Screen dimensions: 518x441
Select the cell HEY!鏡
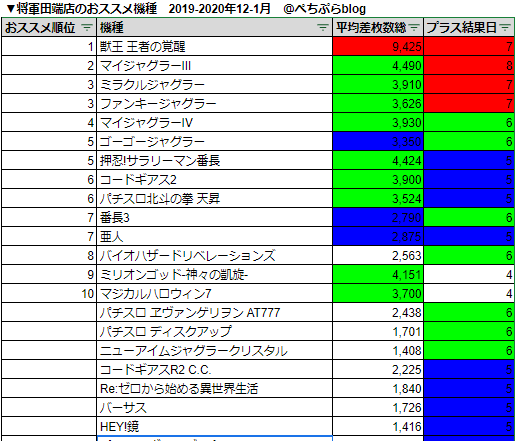(214, 426)
